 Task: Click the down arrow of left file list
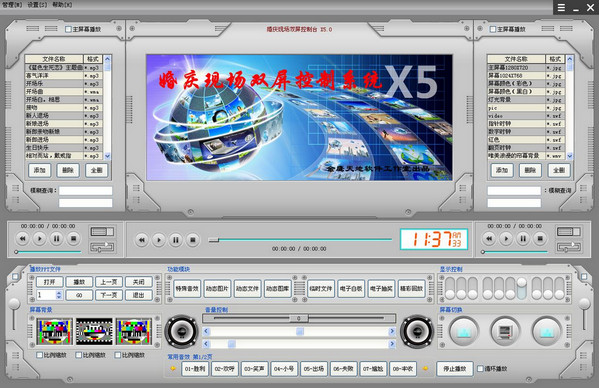pyautogui.click(x=107, y=156)
